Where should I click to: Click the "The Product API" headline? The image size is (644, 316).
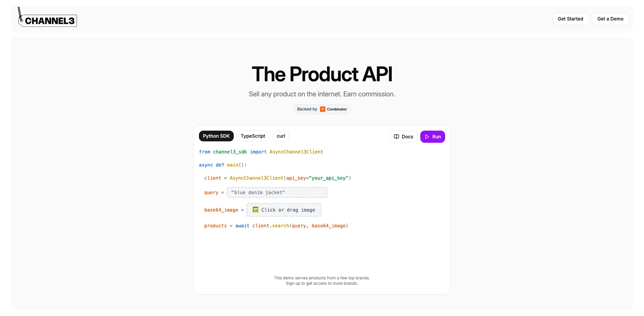pos(322,74)
